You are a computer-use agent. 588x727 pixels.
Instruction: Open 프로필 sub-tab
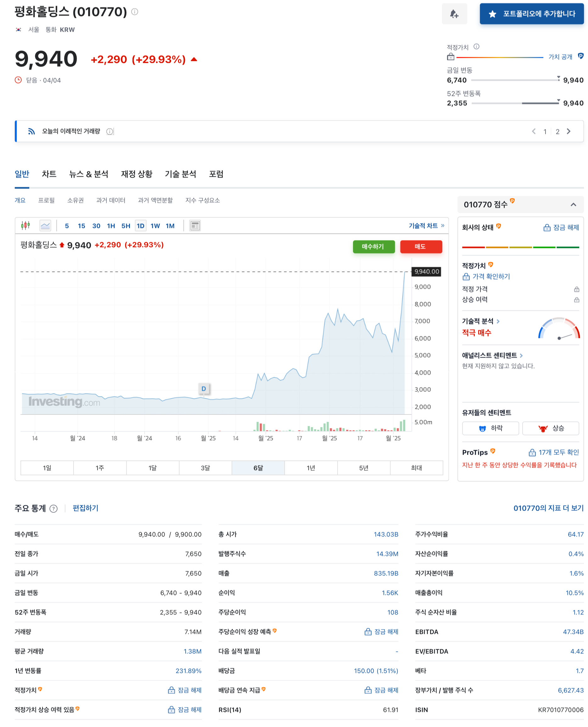[46, 200]
